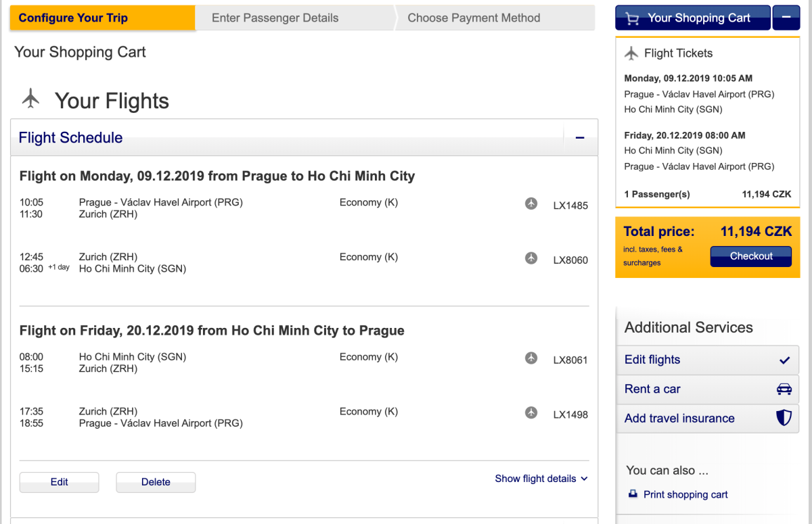Image resolution: width=812 pixels, height=524 pixels.
Task: Click the airline icon beside flight LX1485
Action: tap(531, 203)
